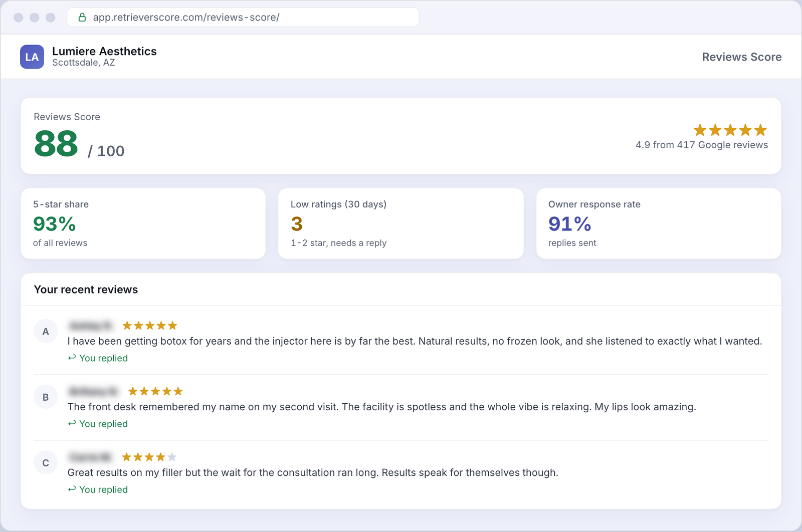The width and height of the screenshot is (802, 532).
Task: Click the 93% five-star share value
Action: [x=54, y=224]
